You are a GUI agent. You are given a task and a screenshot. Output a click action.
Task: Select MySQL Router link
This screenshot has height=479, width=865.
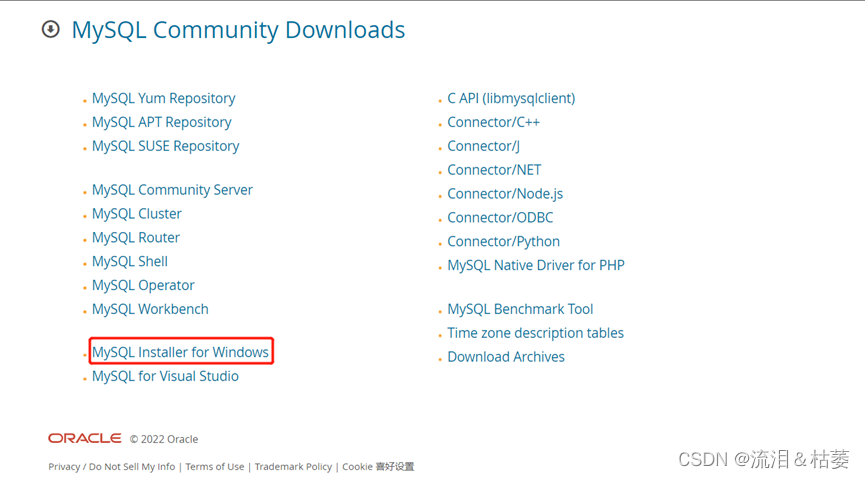[136, 237]
